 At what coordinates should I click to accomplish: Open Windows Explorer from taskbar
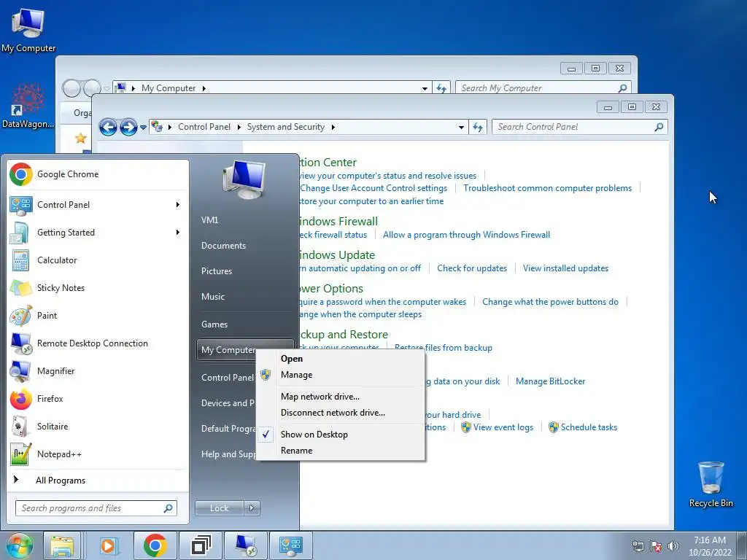pos(62,545)
